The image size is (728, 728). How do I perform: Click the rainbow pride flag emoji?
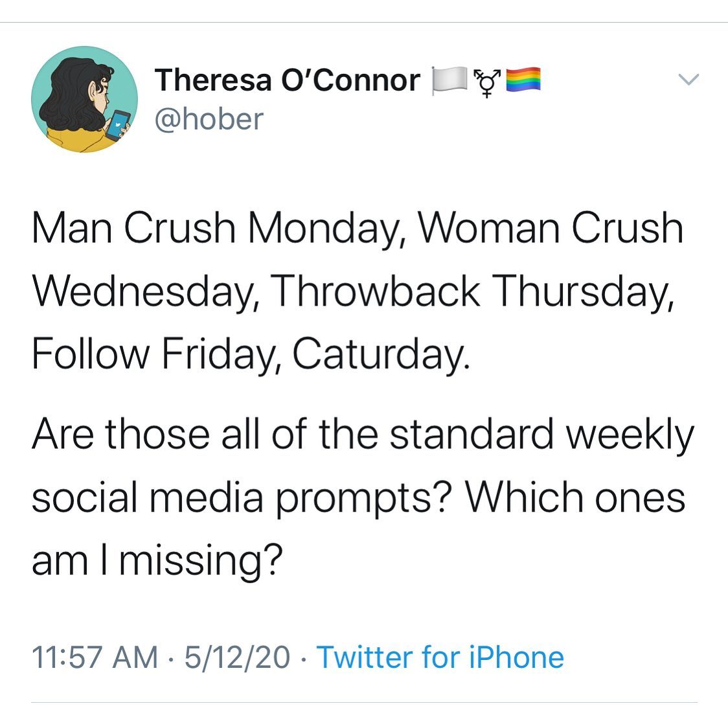(x=523, y=80)
